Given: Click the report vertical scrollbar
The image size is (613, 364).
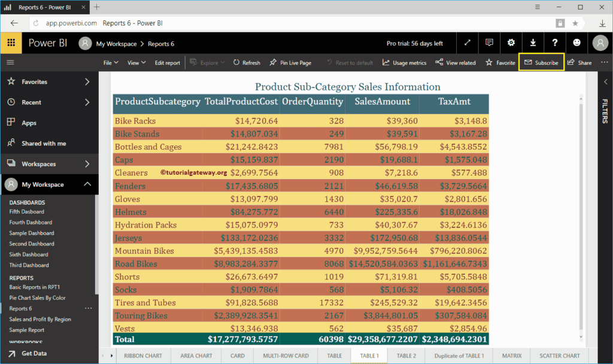Looking at the screenshot, I should tap(580, 216).
